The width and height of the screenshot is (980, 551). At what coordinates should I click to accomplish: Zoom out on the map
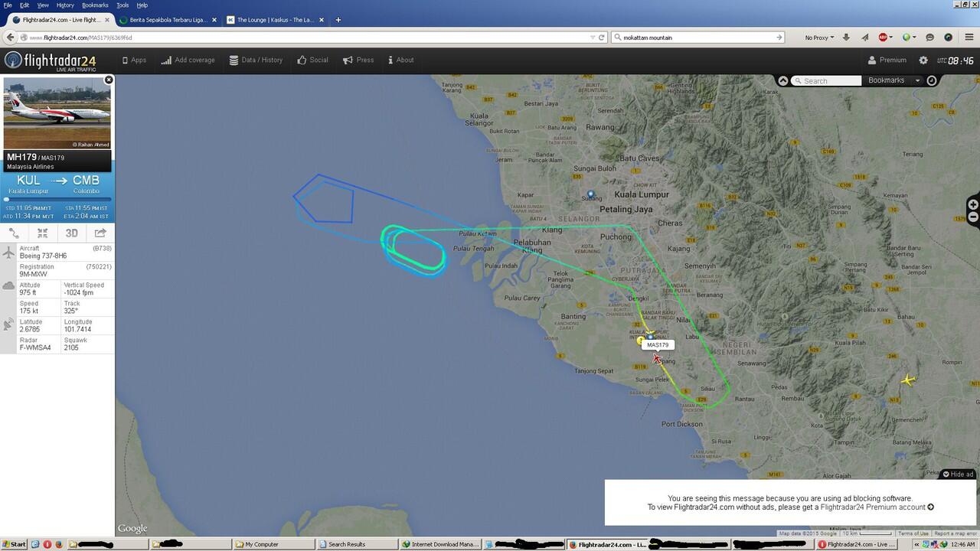pos(973,217)
